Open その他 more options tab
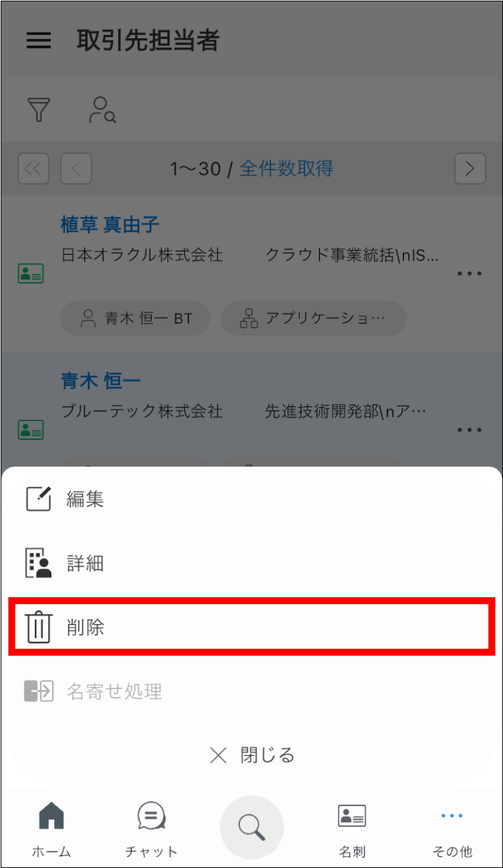This screenshot has height=868, width=503. (452, 830)
